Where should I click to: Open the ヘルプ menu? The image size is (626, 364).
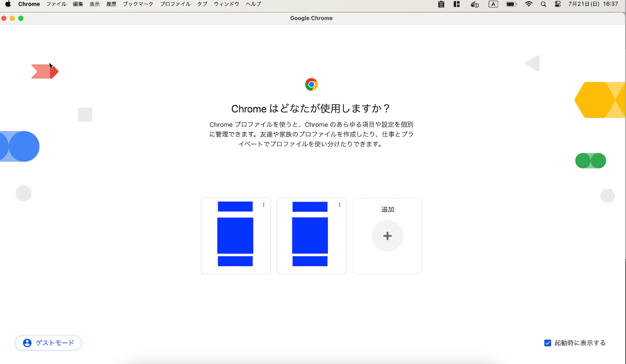(x=254, y=4)
